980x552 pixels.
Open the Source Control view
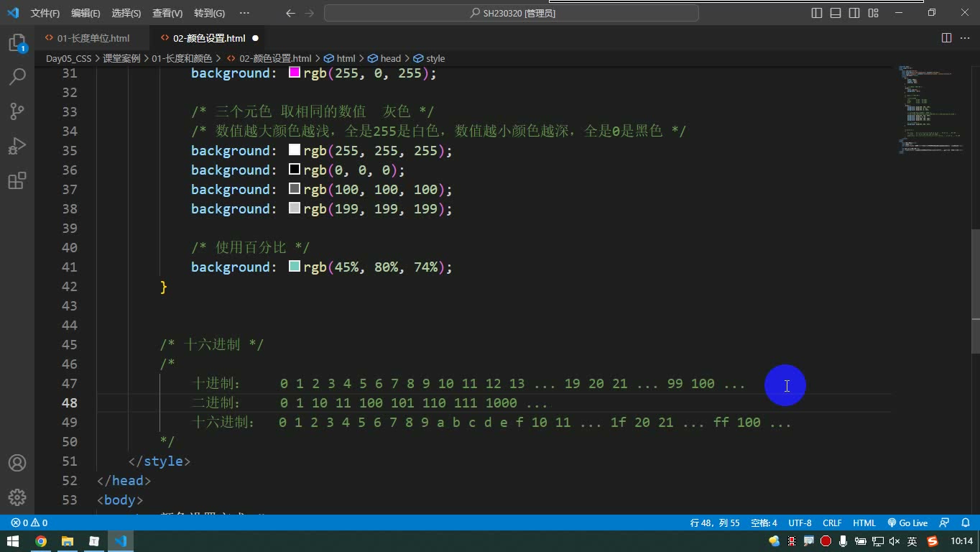(x=17, y=111)
